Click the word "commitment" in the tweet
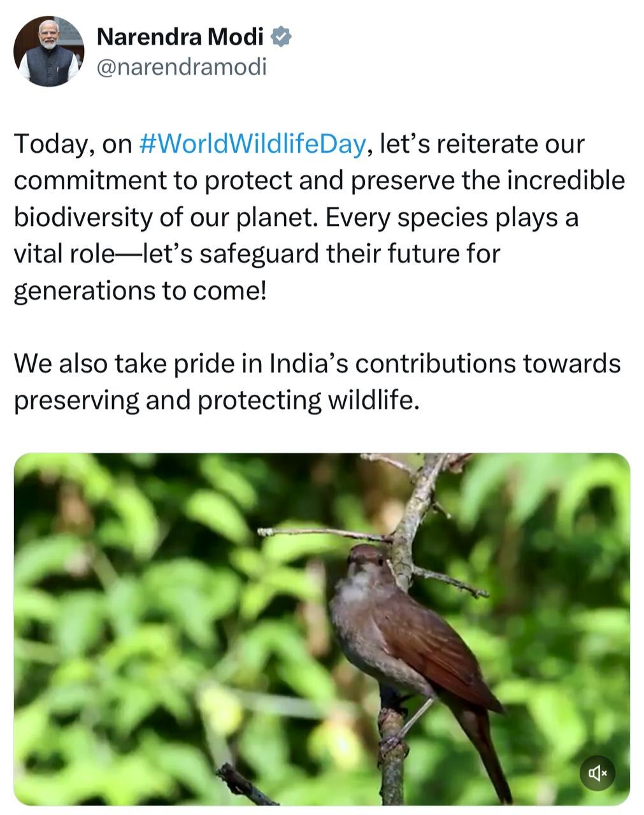 89,181
